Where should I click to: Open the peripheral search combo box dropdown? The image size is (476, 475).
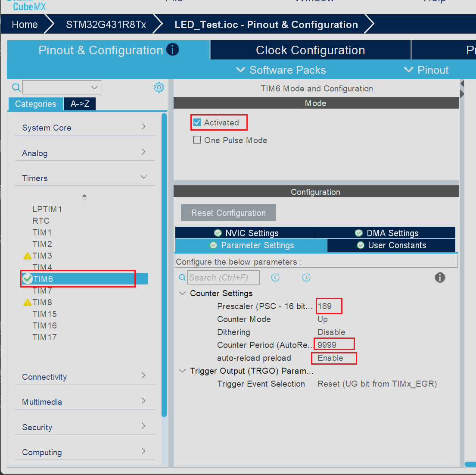[x=94, y=88]
